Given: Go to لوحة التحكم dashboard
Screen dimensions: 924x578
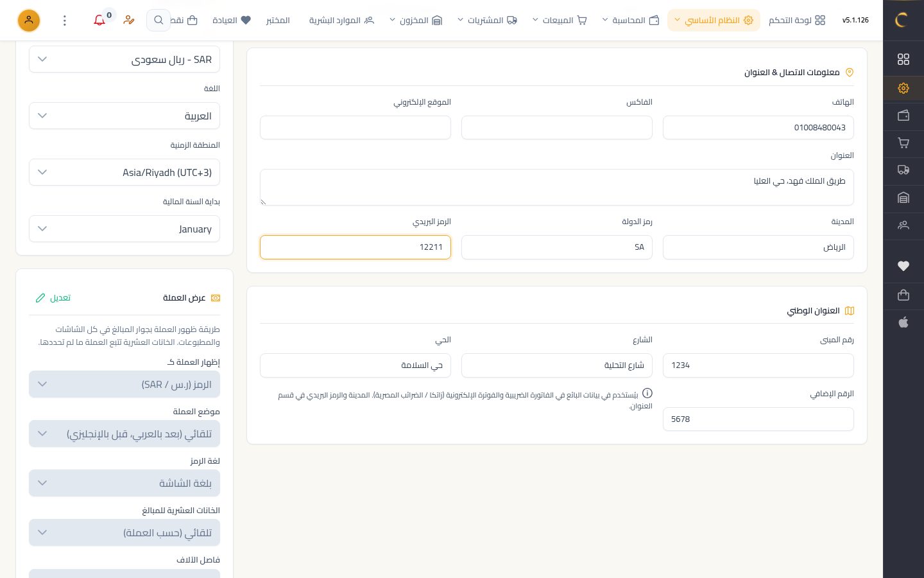Looking at the screenshot, I should tap(797, 21).
